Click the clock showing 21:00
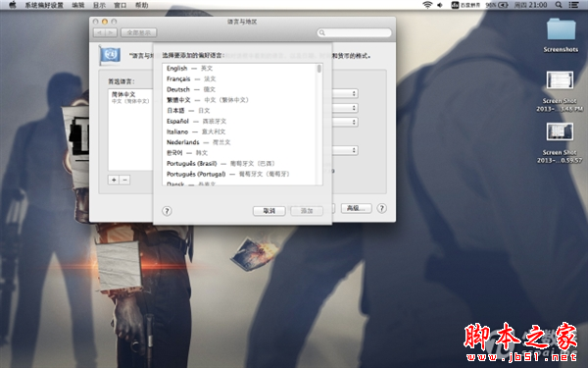This screenshot has height=368, width=588. pos(530,5)
